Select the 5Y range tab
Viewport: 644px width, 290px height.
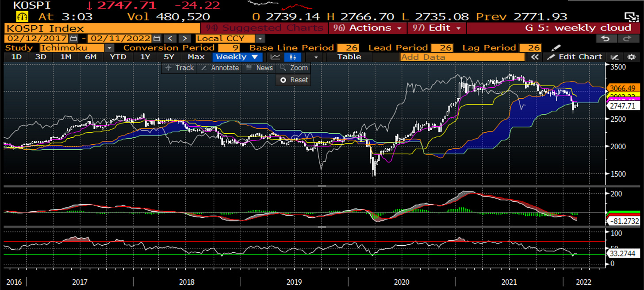click(169, 57)
